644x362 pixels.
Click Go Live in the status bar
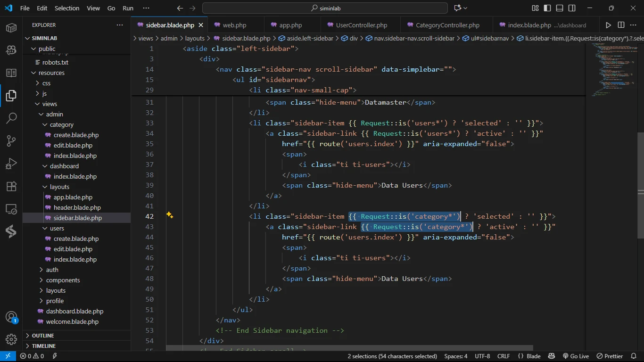[576, 356]
